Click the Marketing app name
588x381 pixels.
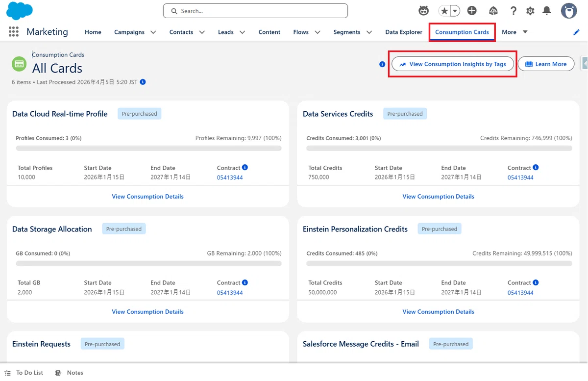47,32
